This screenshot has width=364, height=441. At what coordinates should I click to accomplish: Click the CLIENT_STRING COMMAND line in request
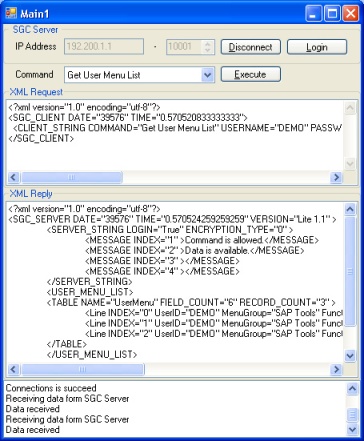[x=178, y=128]
